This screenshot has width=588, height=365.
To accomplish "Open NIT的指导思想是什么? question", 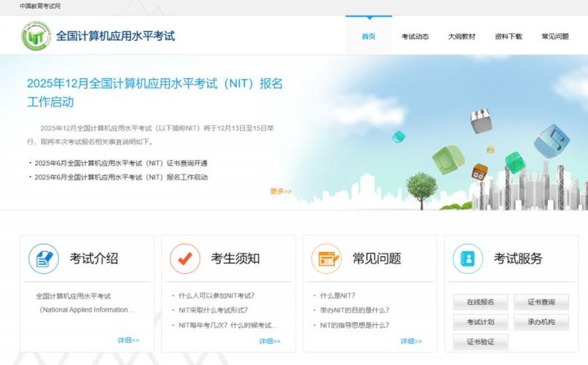I will point(355,326).
